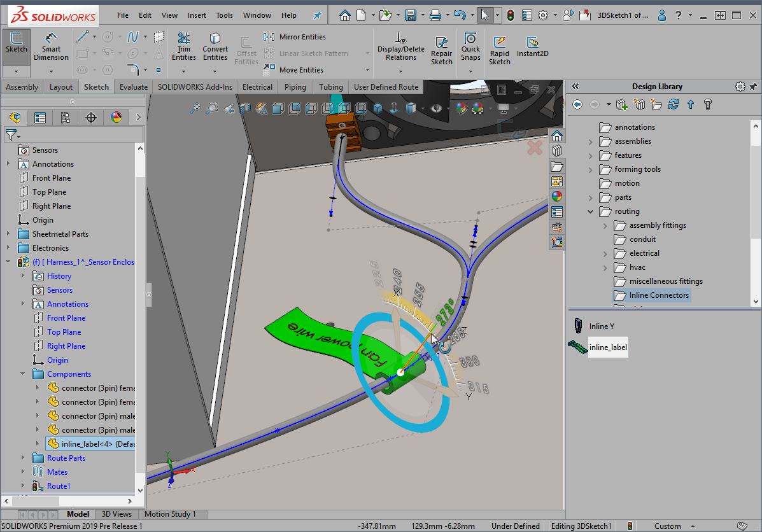Switch to Motion Study 1 tab
Image resolution: width=762 pixels, height=532 pixels.
[170, 514]
